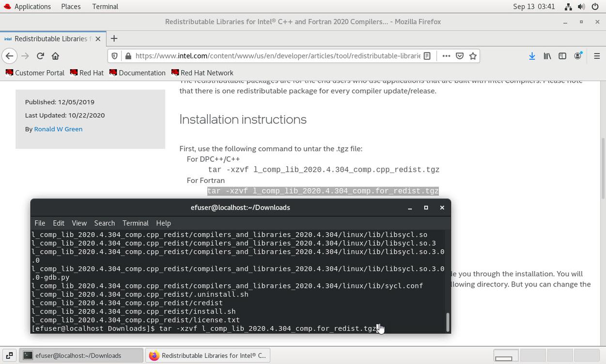This screenshot has width=606, height=364.
Task: Open a new browser tab
Action: tap(114, 39)
